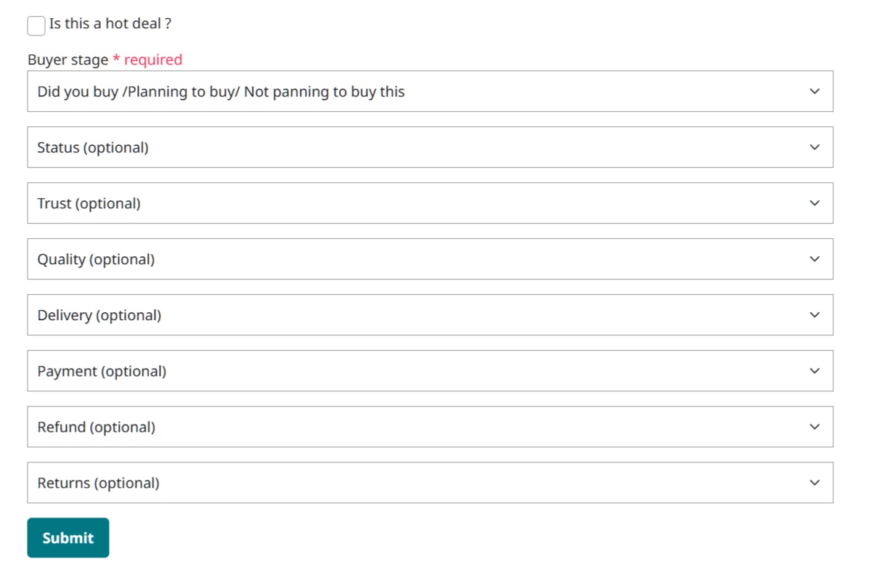Open the 'Did you buy /Planning to buy' dropdown

click(x=430, y=91)
